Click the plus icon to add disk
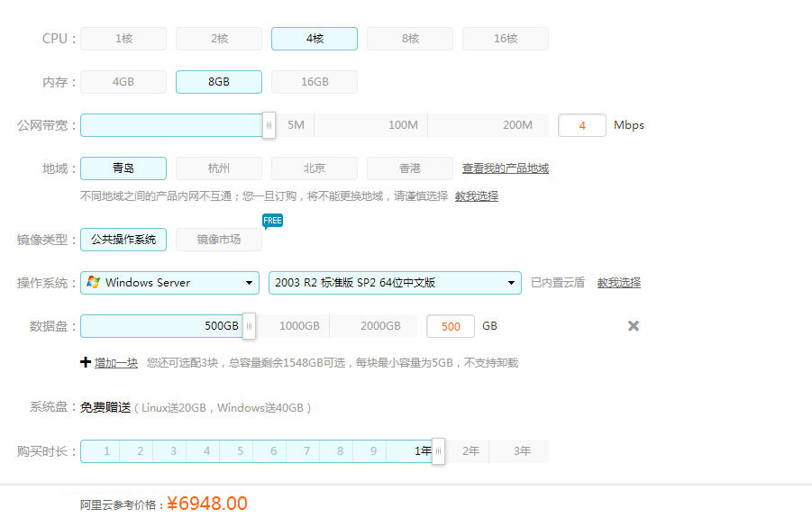Screen dimensions: 812x527 (x=86, y=362)
